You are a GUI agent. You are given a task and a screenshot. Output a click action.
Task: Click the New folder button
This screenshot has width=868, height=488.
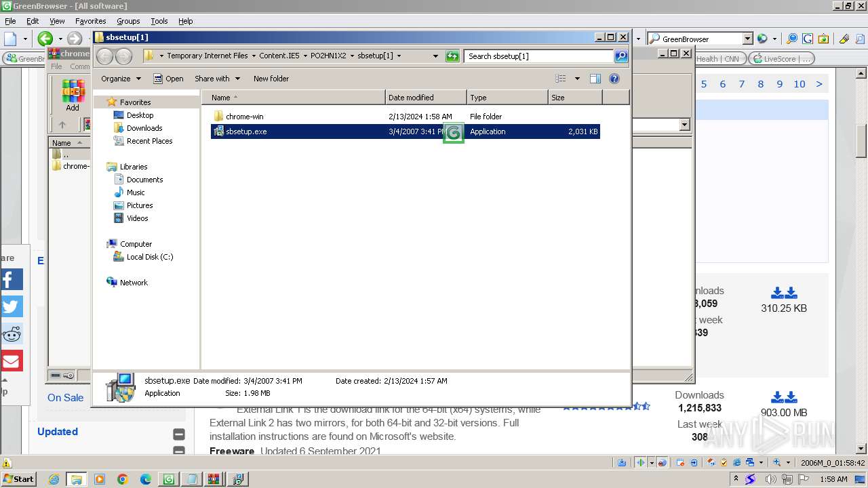click(x=271, y=79)
